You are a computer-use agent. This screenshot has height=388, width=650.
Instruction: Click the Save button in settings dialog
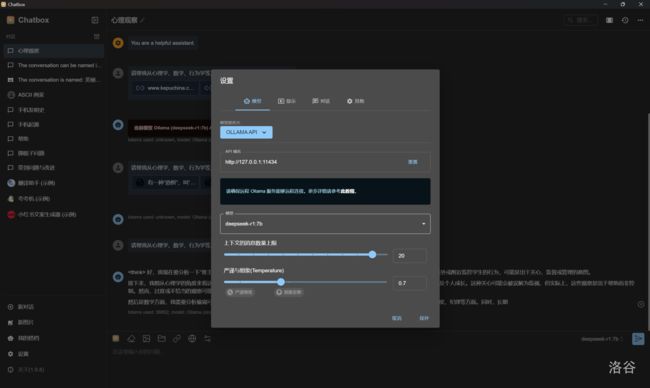(x=424, y=318)
